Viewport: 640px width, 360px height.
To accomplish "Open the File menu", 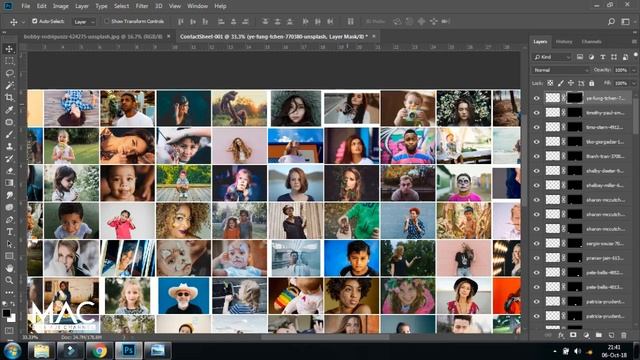I will [26, 6].
